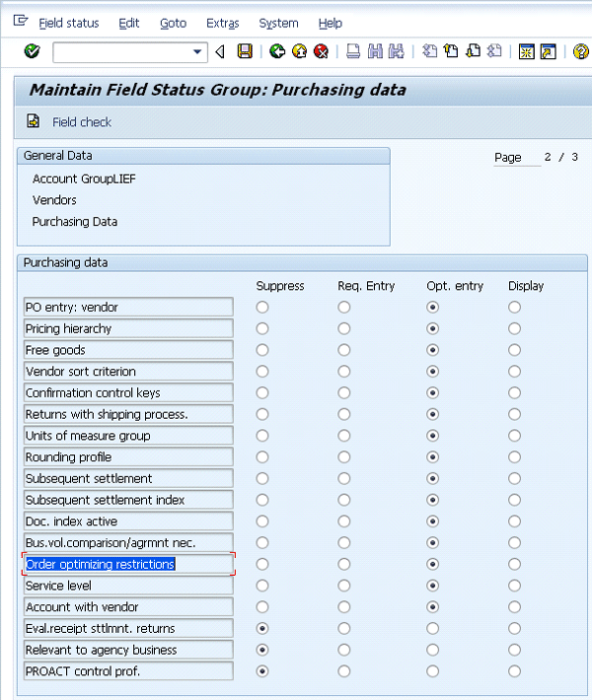Set Free goods to Display
592x700 pixels.
514,350
